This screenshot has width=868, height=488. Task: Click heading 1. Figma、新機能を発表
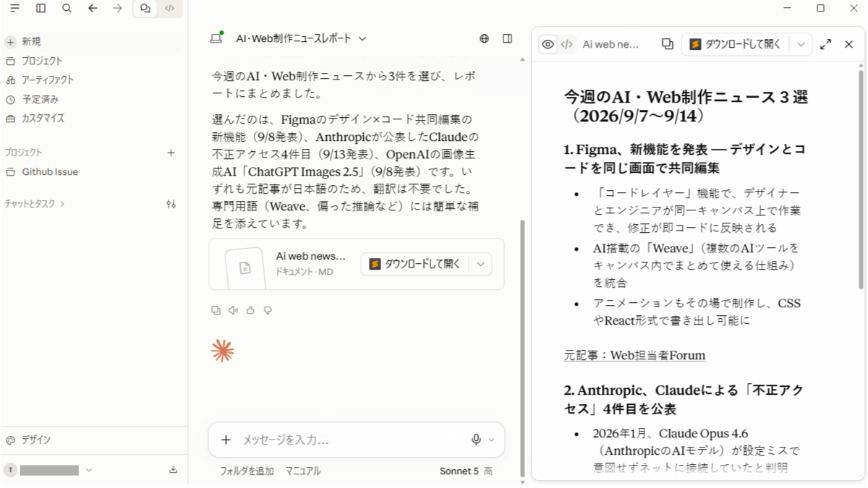(684, 158)
